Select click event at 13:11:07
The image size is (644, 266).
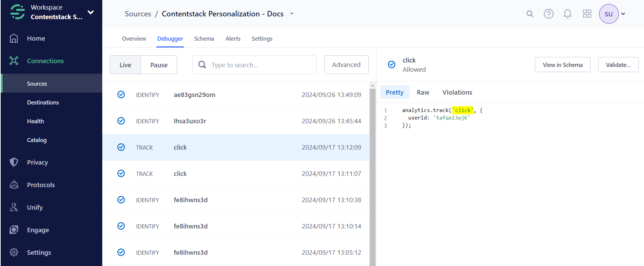(x=236, y=173)
